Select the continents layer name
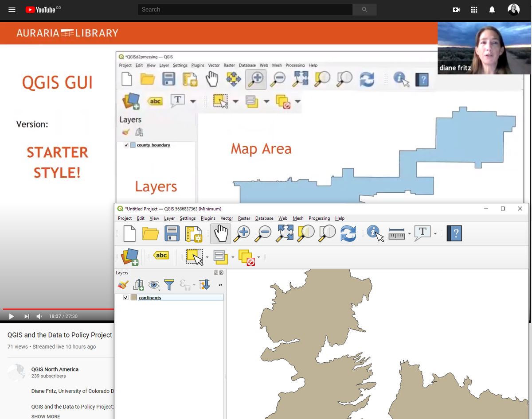The height and width of the screenshot is (419, 532). point(150,298)
